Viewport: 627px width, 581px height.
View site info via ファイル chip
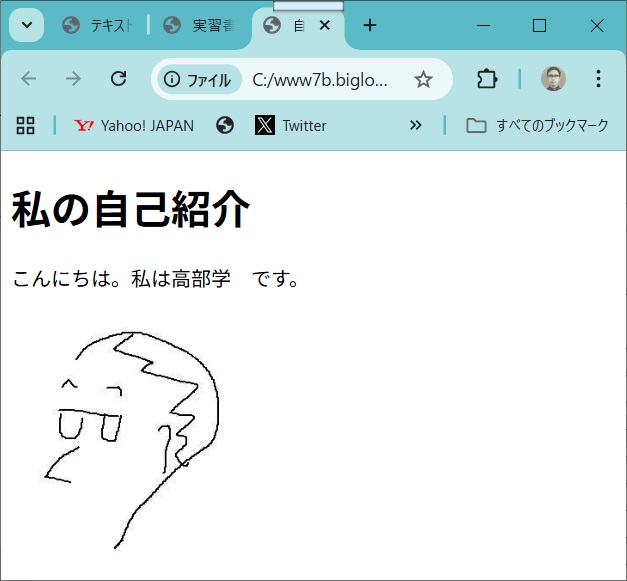(199, 80)
